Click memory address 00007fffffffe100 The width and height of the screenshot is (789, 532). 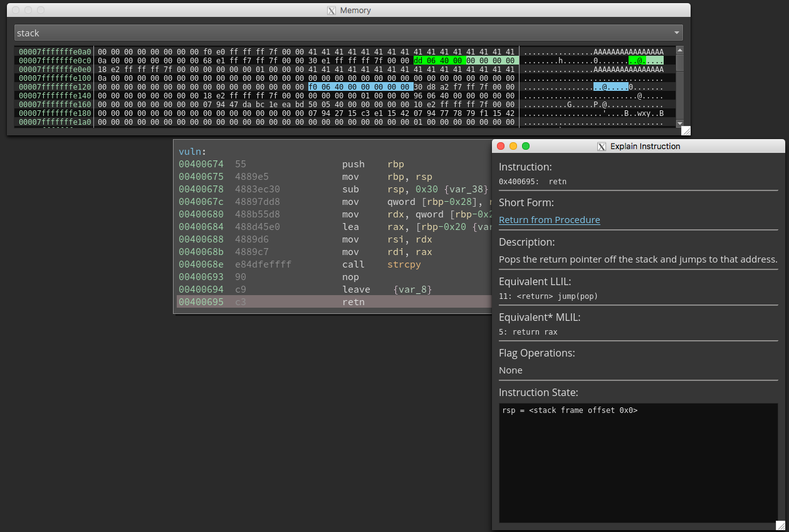point(55,78)
